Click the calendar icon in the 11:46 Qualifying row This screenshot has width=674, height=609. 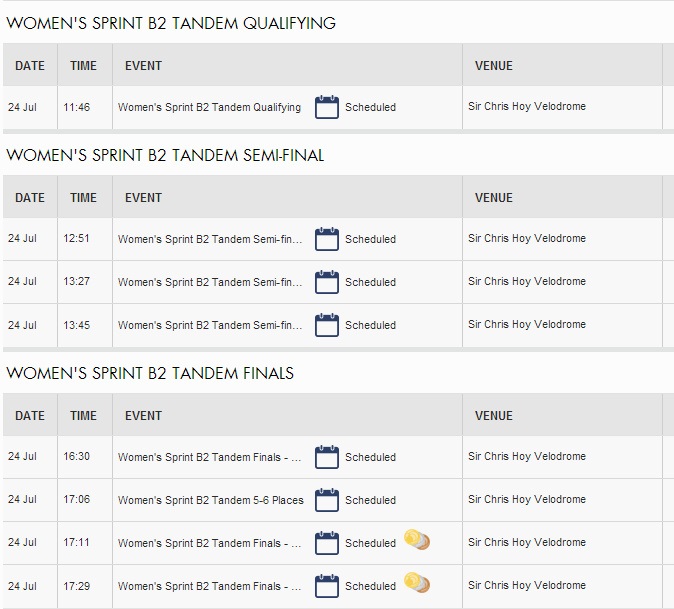[327, 107]
